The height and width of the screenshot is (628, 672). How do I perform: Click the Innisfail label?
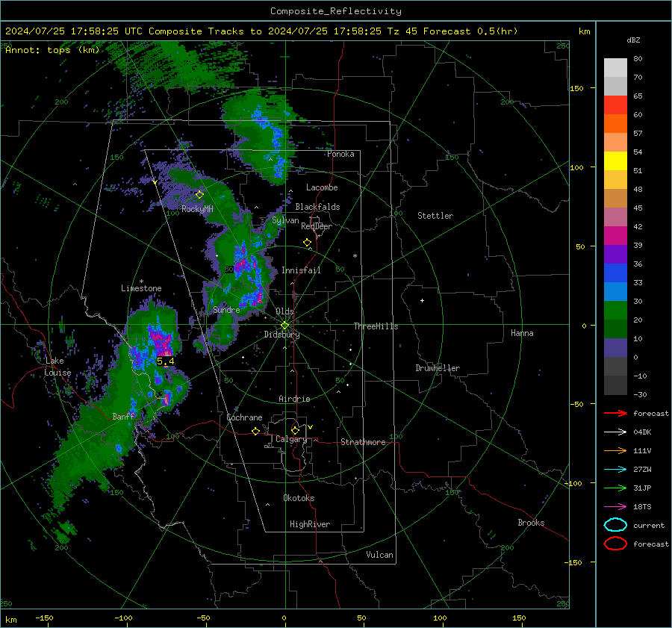[x=301, y=270]
